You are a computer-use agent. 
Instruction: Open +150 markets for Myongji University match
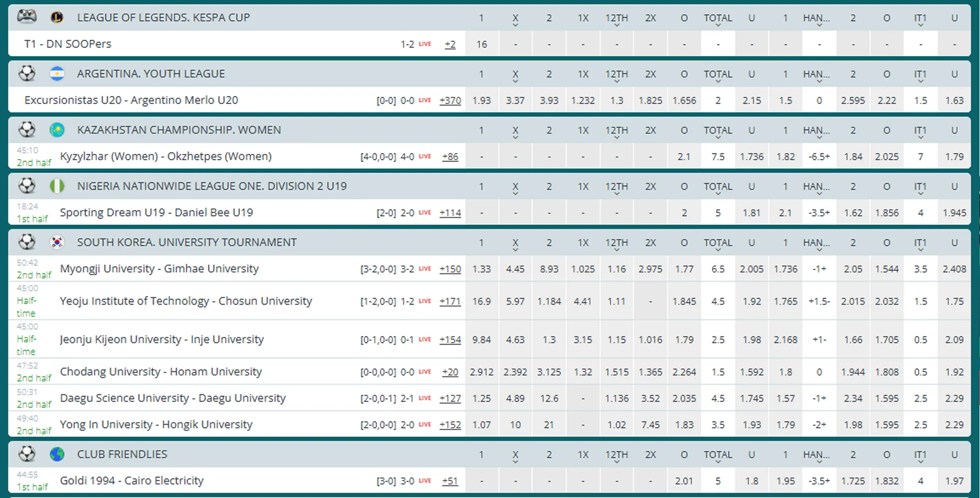pos(450,269)
